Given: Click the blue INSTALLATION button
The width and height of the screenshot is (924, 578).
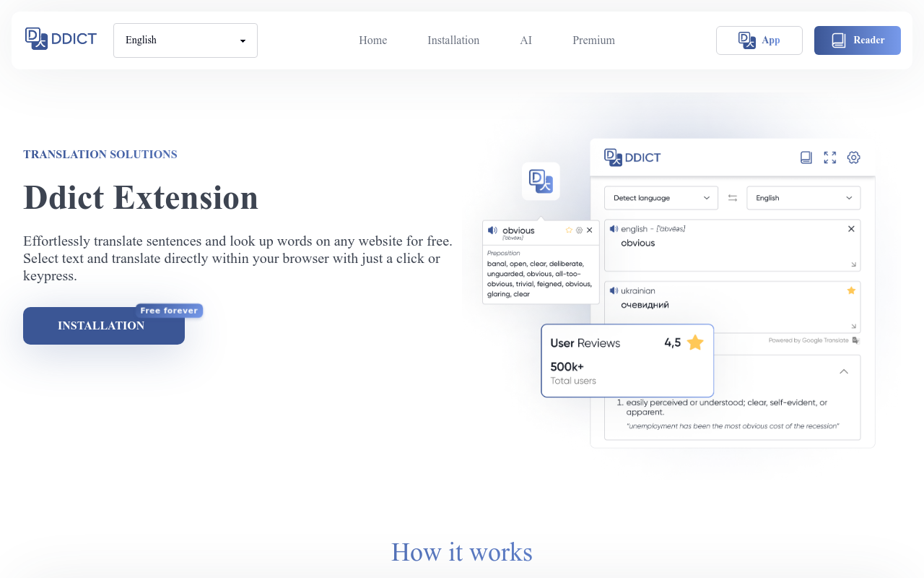Looking at the screenshot, I should coord(104,326).
